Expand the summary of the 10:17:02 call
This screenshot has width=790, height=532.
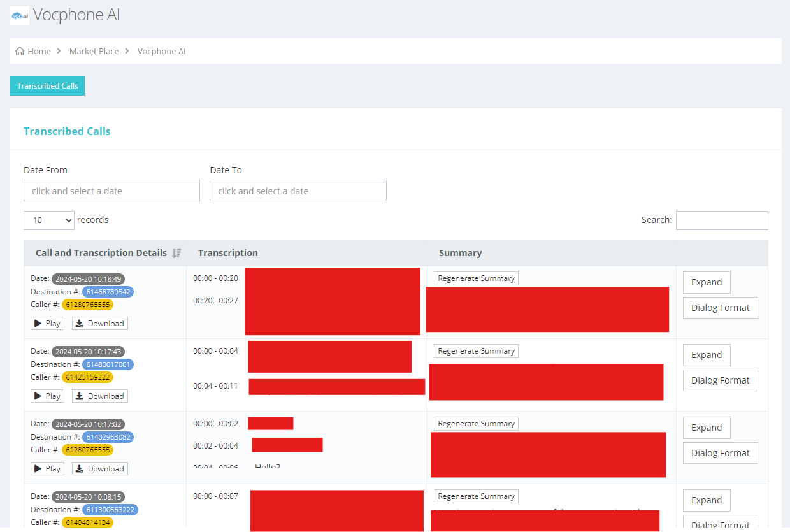[706, 428]
